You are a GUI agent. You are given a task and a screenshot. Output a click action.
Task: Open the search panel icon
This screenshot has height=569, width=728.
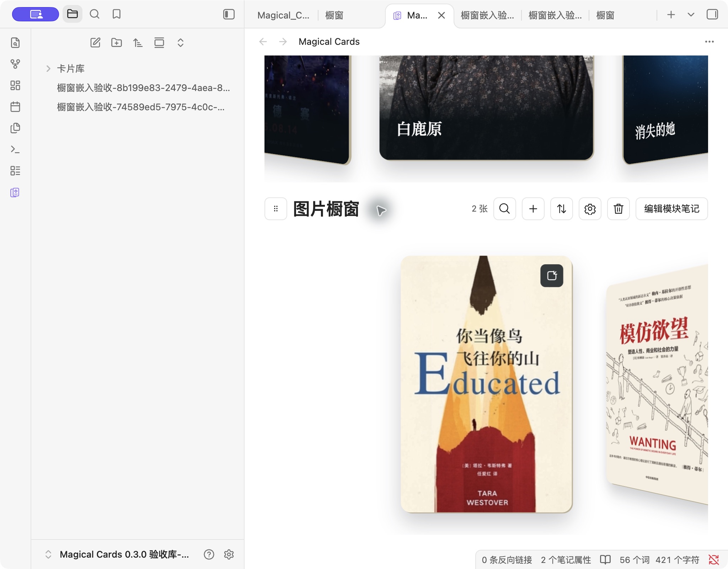pos(95,14)
